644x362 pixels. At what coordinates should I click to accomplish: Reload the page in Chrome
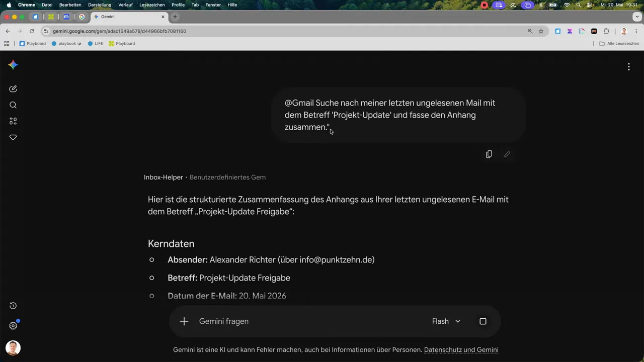(32, 31)
